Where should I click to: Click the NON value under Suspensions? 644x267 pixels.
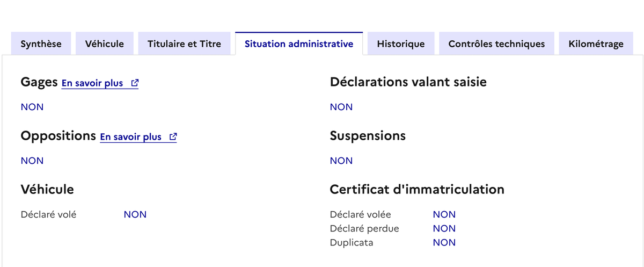[341, 161]
